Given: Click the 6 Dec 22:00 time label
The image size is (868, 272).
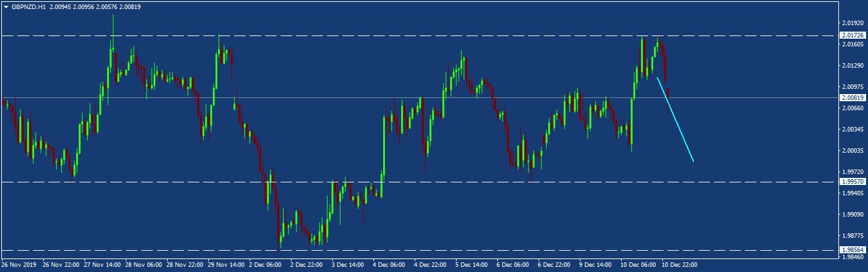Looking at the screenshot, I should (x=554, y=265).
